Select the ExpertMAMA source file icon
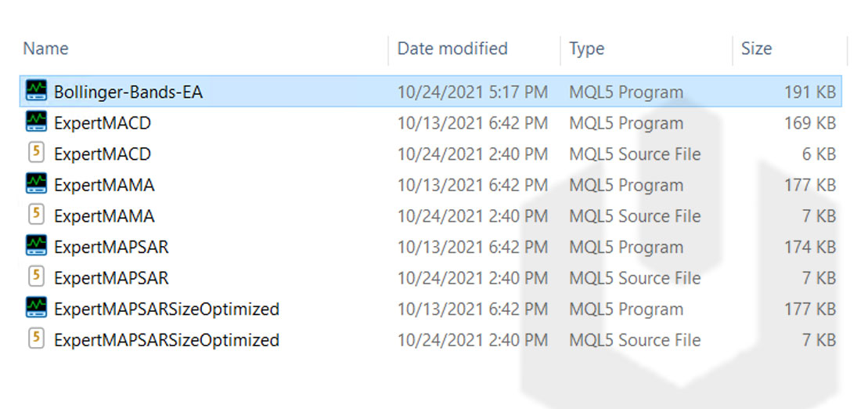Viewport: 868px width, 409px height. [36, 215]
